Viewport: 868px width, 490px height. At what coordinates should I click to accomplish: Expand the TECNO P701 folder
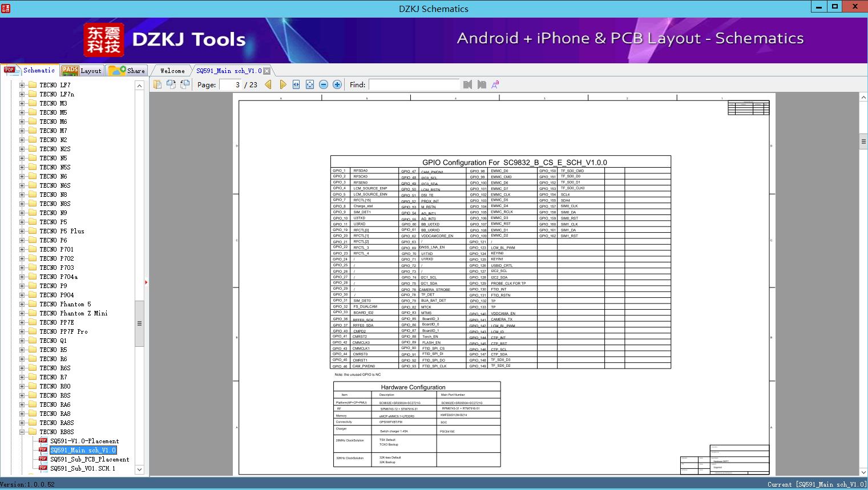point(22,249)
